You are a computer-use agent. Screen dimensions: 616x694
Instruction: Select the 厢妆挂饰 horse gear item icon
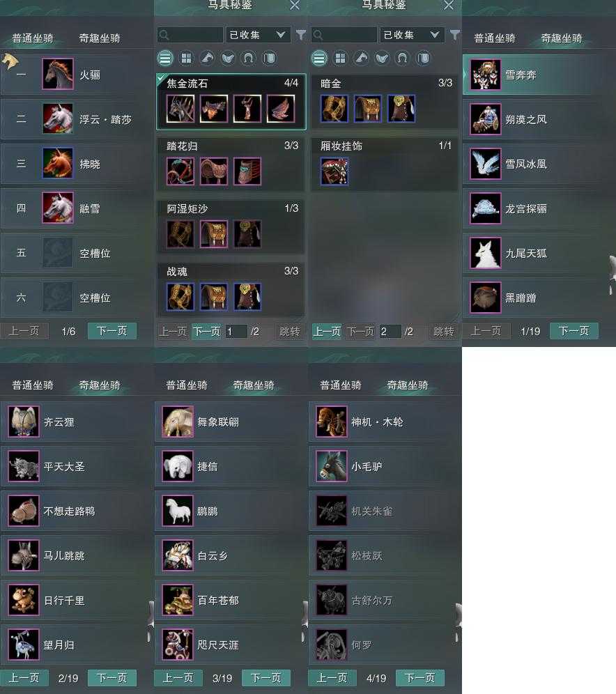pyautogui.click(x=334, y=171)
